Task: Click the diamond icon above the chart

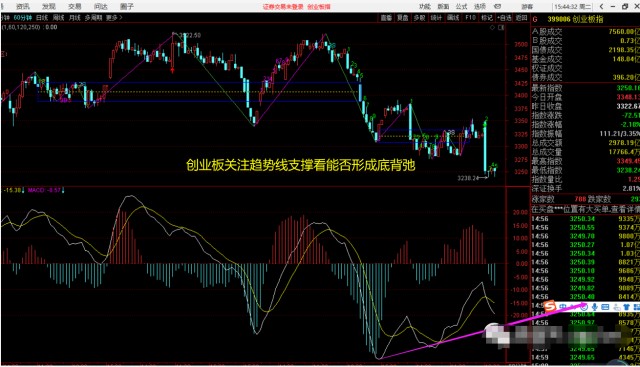Action: pyautogui.click(x=492, y=27)
